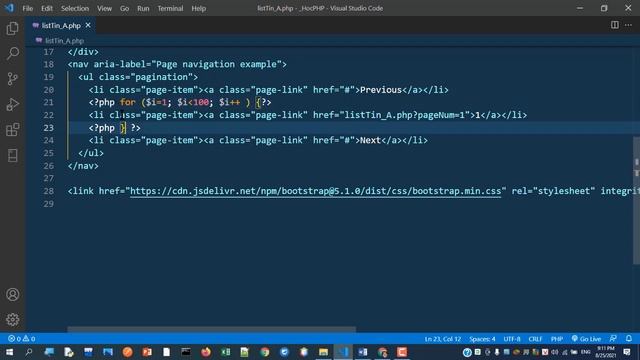Open the Selection menu

pos(75,8)
